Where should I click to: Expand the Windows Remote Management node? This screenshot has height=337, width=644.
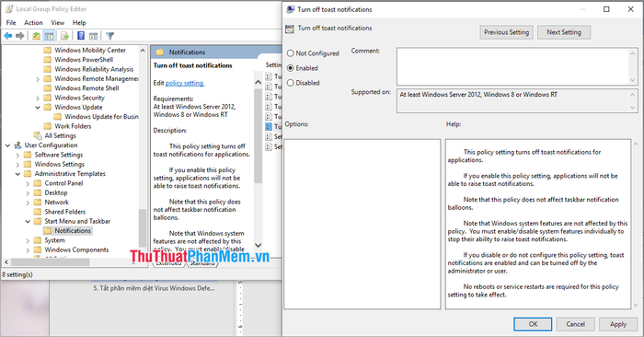(x=38, y=79)
